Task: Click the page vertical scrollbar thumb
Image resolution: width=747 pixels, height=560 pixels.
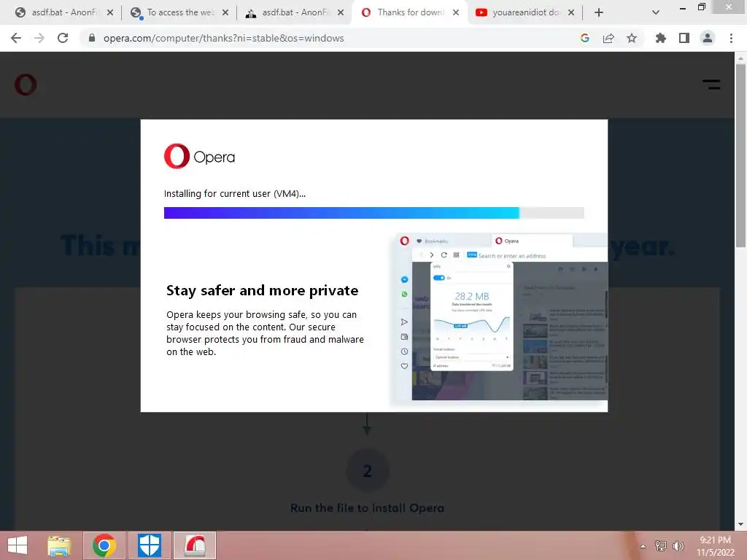Action: (x=740, y=156)
